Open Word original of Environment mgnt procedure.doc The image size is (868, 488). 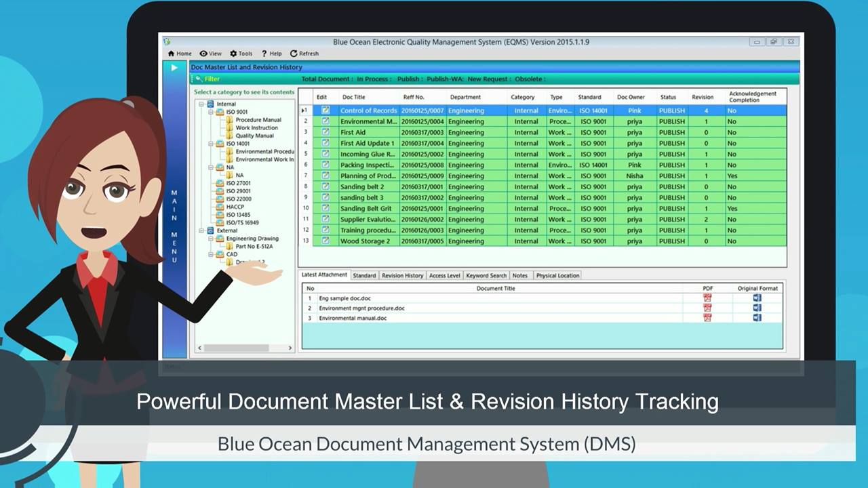[x=757, y=308]
